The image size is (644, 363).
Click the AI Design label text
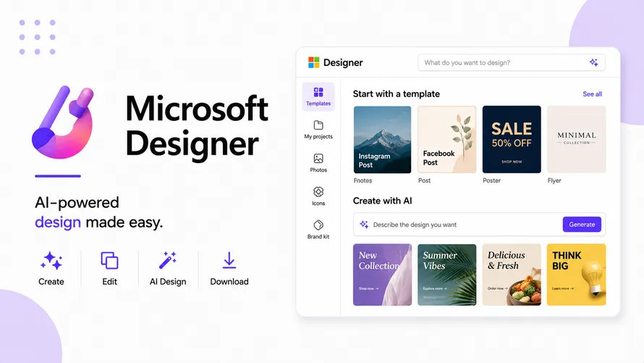(168, 282)
